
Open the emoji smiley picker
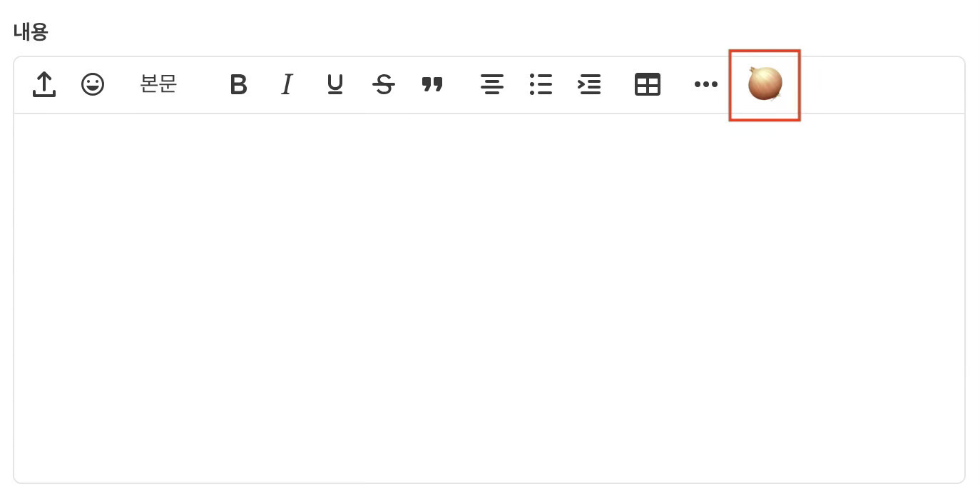click(93, 84)
